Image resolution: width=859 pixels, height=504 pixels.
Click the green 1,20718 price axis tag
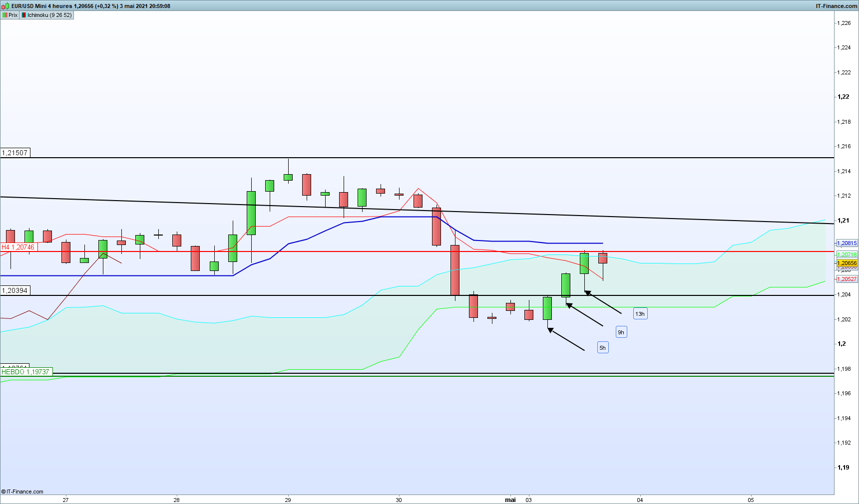point(847,254)
